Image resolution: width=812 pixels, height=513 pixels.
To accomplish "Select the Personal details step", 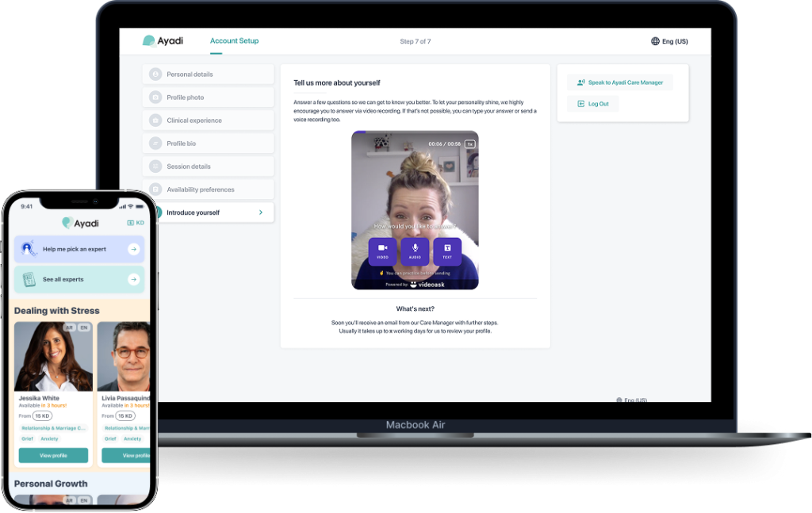I will 209,74.
